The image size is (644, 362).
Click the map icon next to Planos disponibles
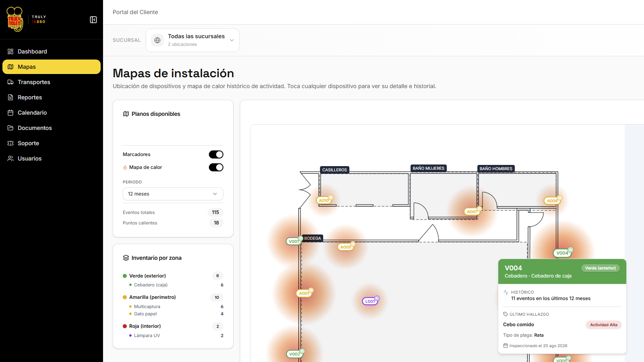click(126, 114)
